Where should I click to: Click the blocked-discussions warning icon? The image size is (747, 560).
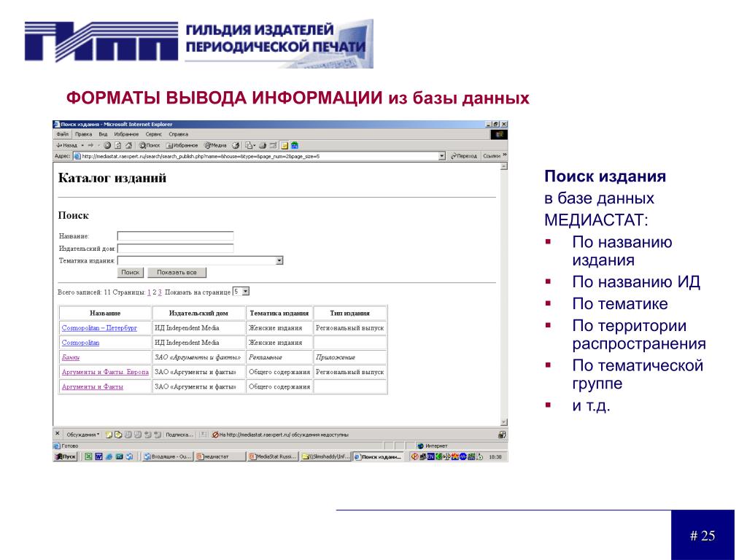215,435
